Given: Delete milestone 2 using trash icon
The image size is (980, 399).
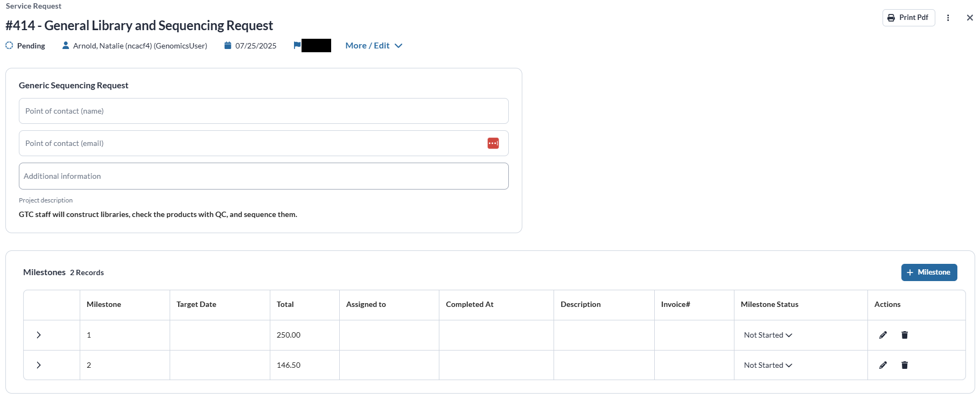Looking at the screenshot, I should [x=905, y=365].
